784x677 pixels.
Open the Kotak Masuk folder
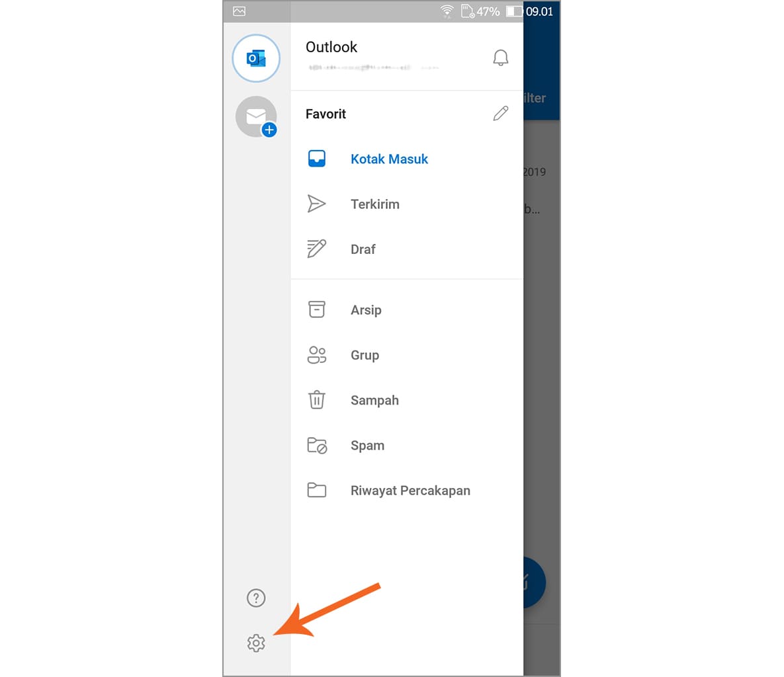click(x=407, y=159)
